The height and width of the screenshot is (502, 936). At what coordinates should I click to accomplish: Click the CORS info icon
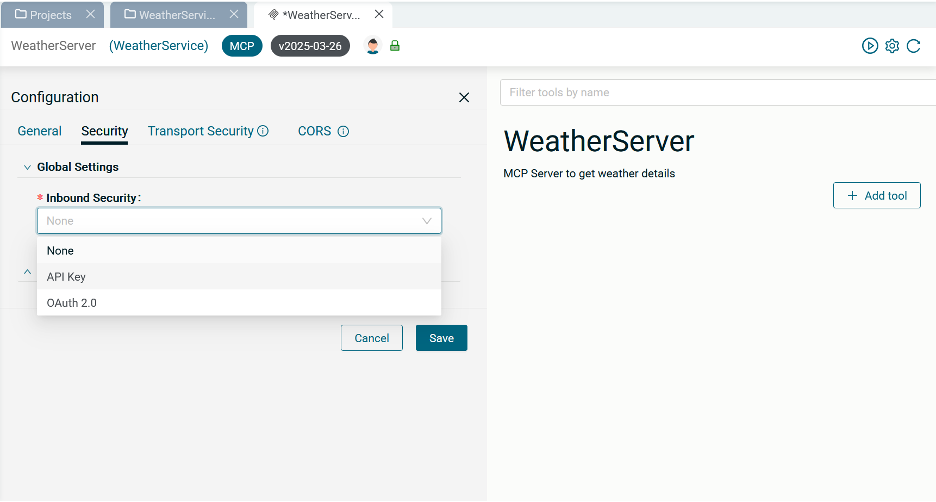click(343, 131)
